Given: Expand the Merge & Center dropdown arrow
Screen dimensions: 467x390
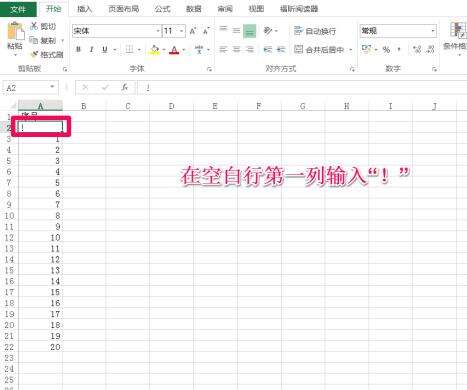Looking at the screenshot, I should click(351, 50).
